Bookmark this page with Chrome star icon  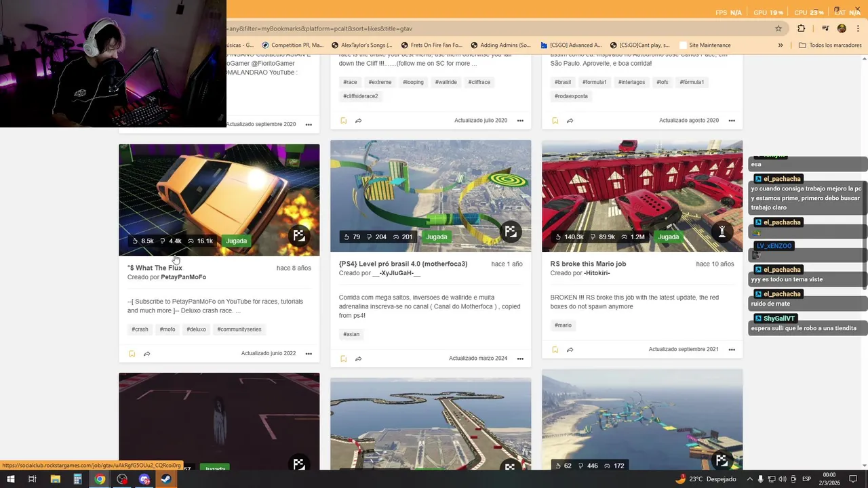[778, 28]
